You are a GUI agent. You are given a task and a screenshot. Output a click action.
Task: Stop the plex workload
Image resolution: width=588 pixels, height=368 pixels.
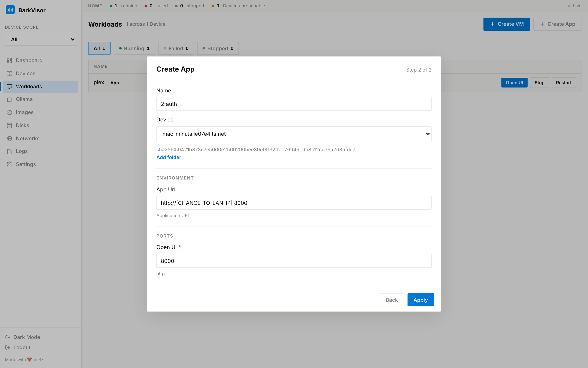pyautogui.click(x=539, y=83)
